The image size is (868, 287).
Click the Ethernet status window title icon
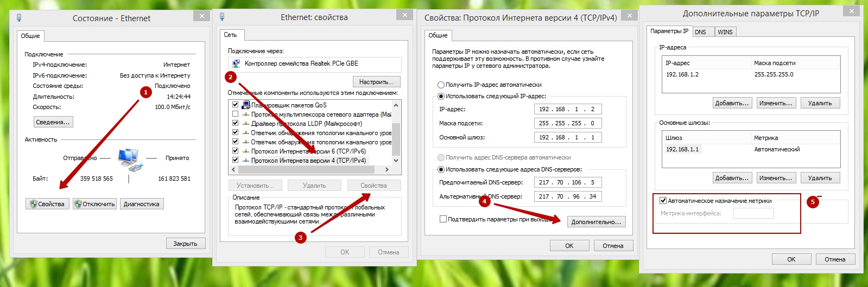19,18
